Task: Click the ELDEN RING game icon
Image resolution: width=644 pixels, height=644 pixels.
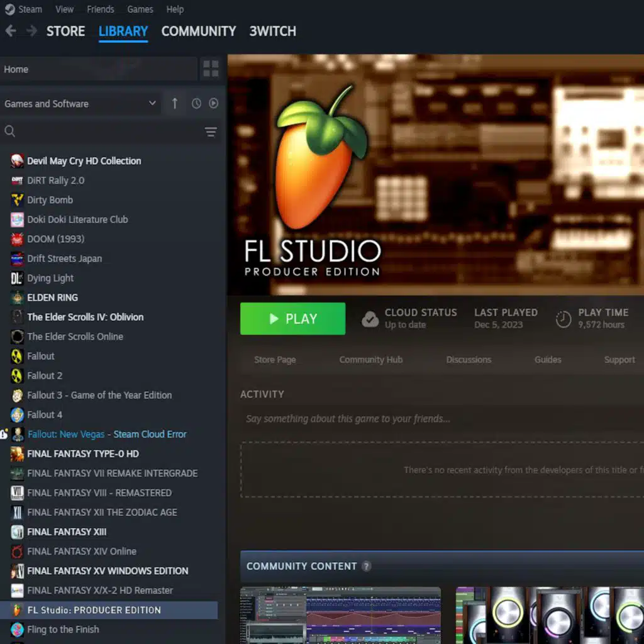Action: point(17,297)
